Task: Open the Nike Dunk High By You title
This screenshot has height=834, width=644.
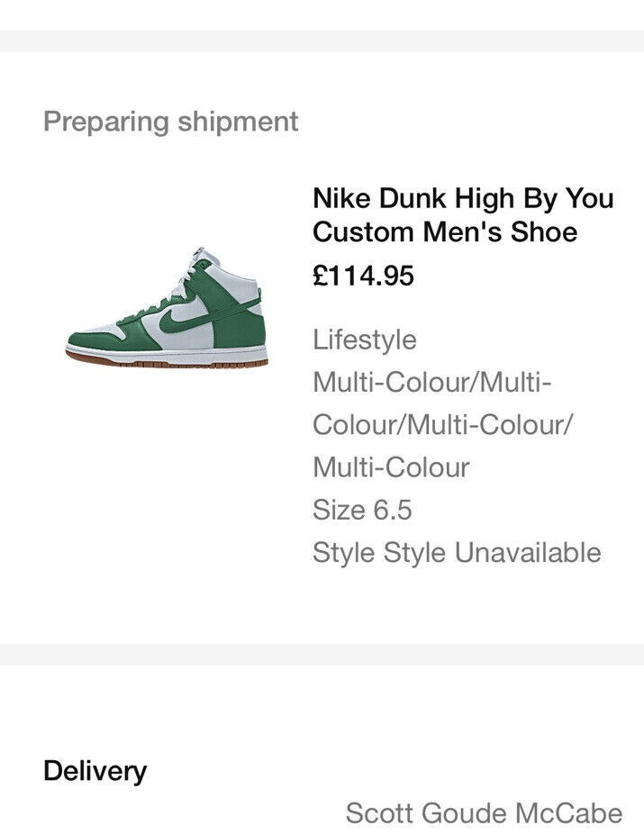Action: 463,198
